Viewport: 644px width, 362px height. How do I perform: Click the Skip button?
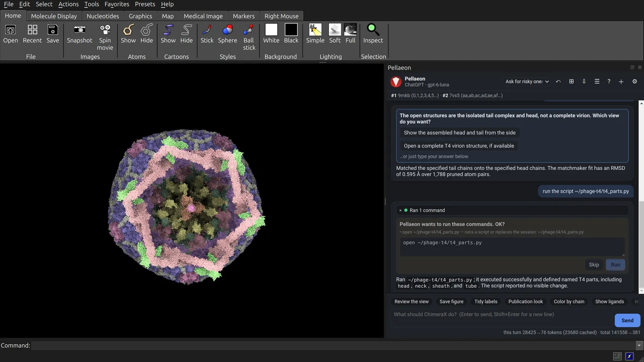(594, 265)
